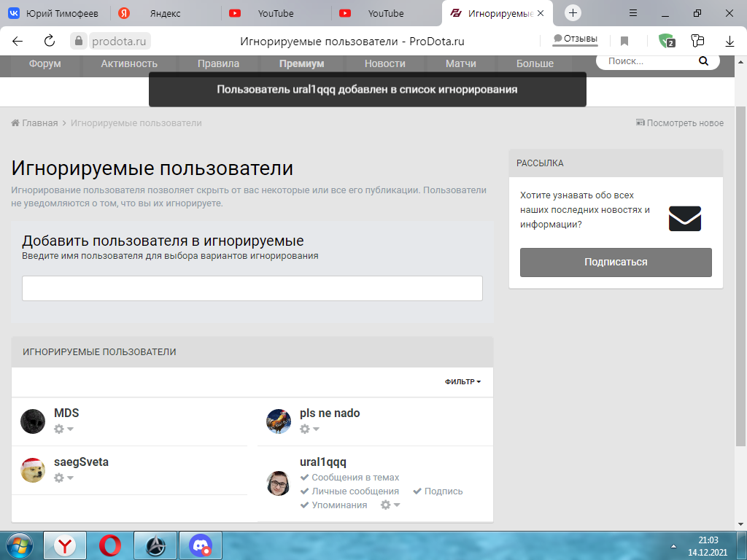Click the Подписаться button
The width and height of the screenshot is (747, 560).
click(x=615, y=262)
